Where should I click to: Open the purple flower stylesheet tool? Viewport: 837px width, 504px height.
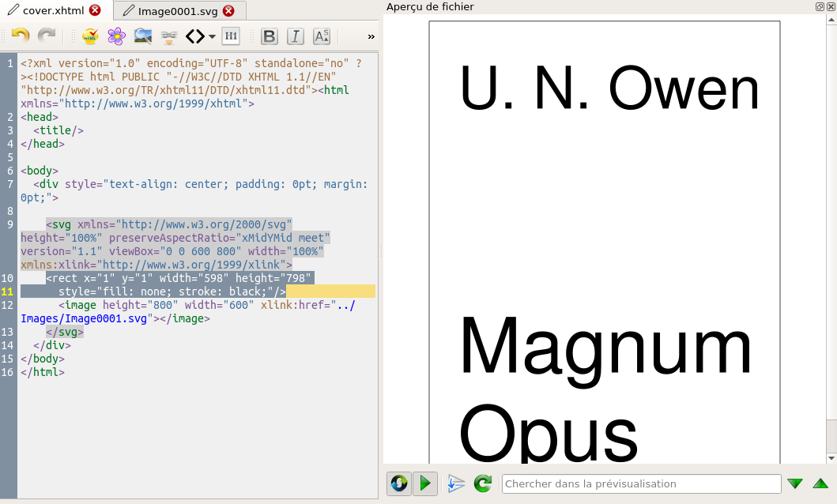[x=116, y=36]
